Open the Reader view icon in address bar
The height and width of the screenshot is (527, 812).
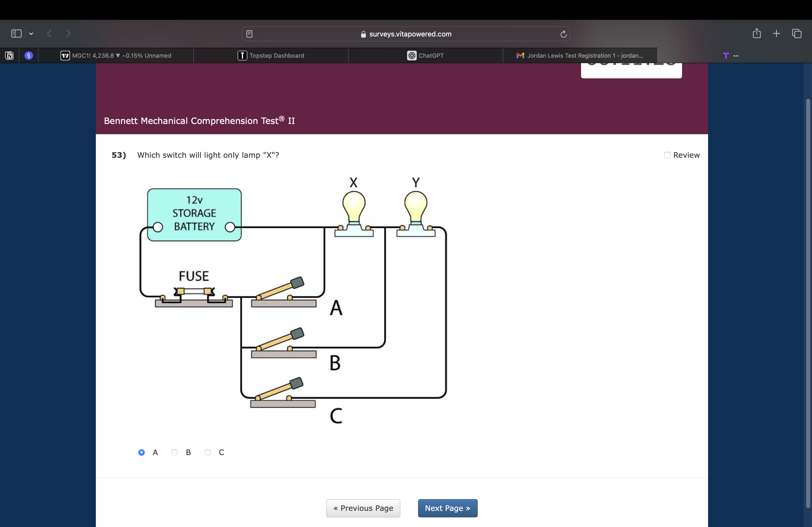(249, 34)
